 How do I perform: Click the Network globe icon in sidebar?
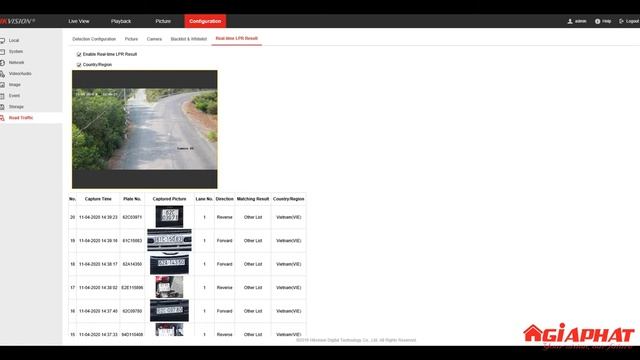[2, 62]
